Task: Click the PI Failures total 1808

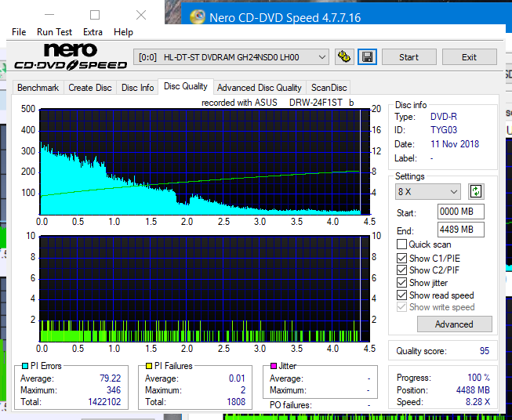Action: [x=236, y=402]
